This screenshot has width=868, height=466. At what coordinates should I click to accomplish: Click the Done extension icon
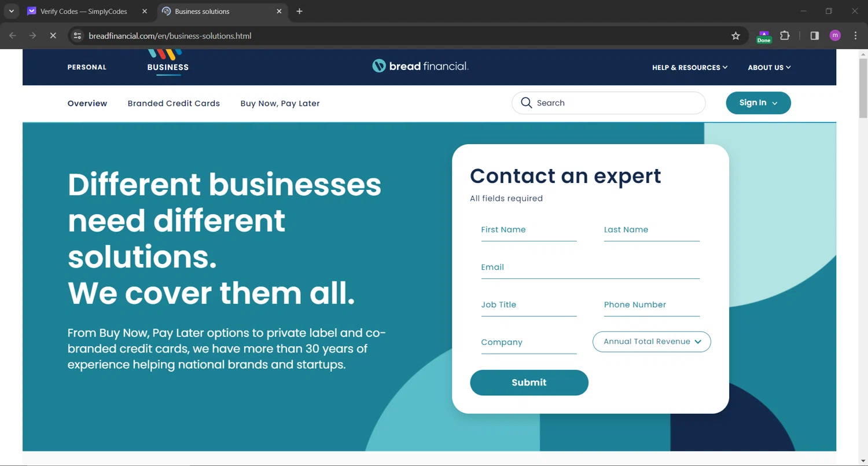pyautogui.click(x=764, y=37)
